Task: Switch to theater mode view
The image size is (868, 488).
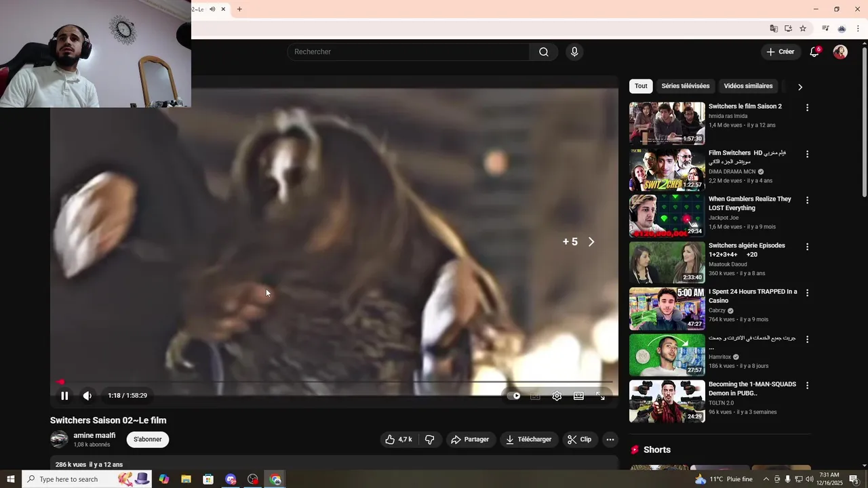Action: pyautogui.click(x=578, y=396)
